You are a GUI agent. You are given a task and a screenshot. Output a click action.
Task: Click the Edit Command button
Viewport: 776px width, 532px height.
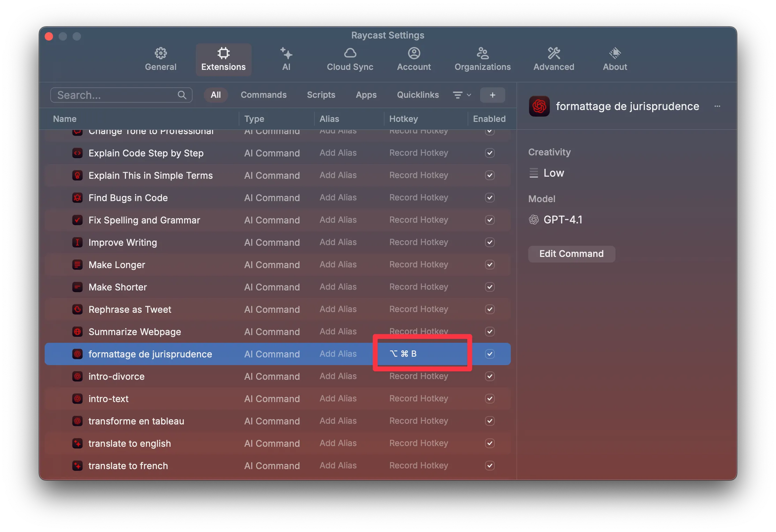tap(571, 254)
